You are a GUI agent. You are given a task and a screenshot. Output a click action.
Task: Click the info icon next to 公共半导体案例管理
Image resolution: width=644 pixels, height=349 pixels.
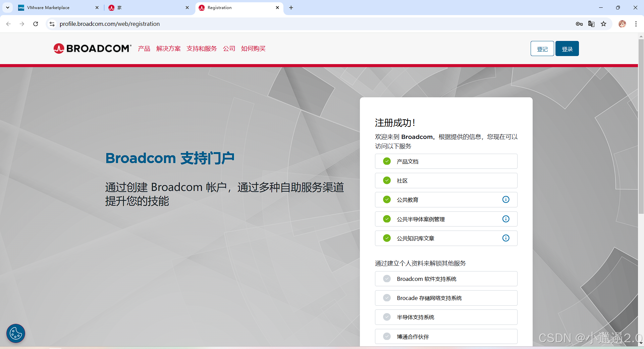pyautogui.click(x=506, y=219)
